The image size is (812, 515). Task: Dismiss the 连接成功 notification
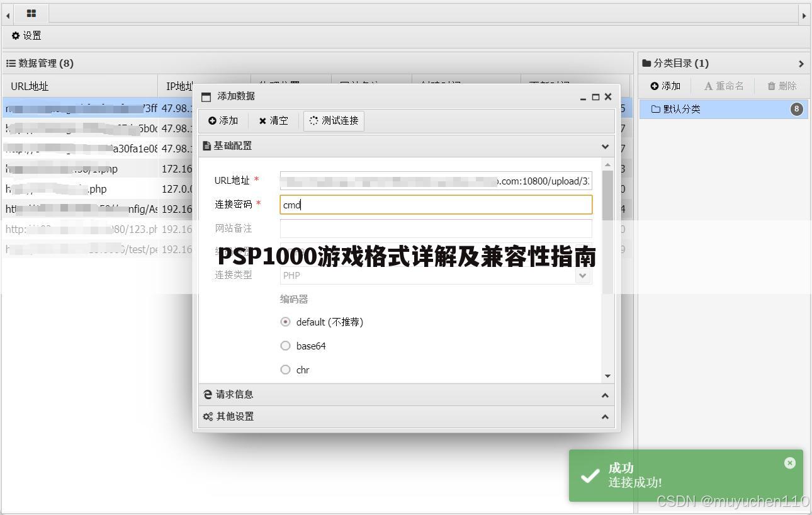[x=789, y=463]
